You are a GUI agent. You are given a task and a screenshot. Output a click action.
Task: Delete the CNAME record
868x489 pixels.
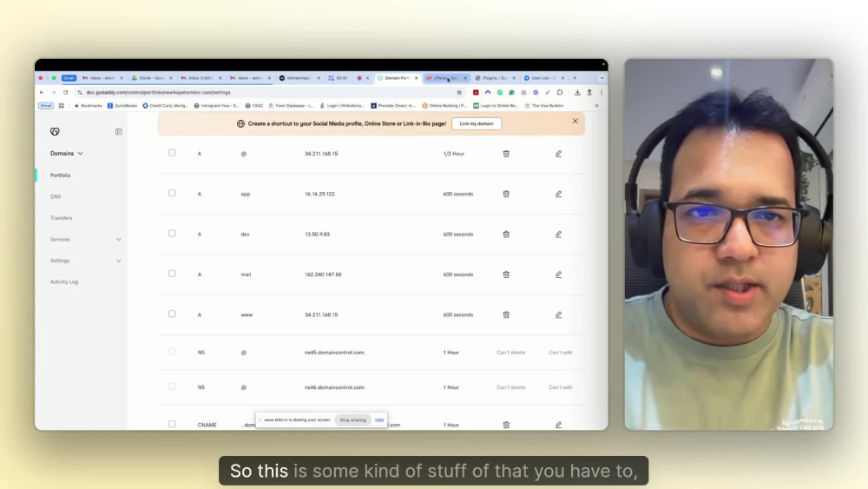[506, 425]
